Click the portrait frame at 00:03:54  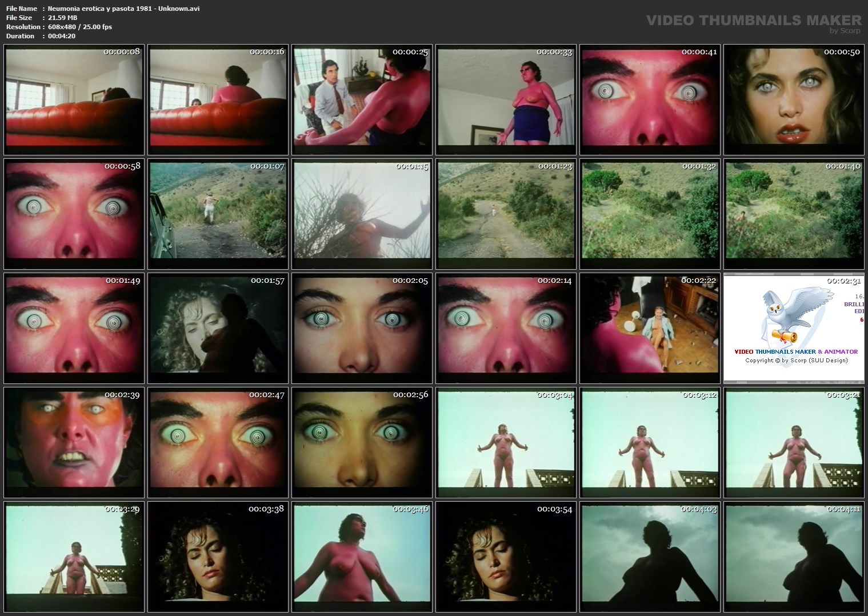point(506,557)
